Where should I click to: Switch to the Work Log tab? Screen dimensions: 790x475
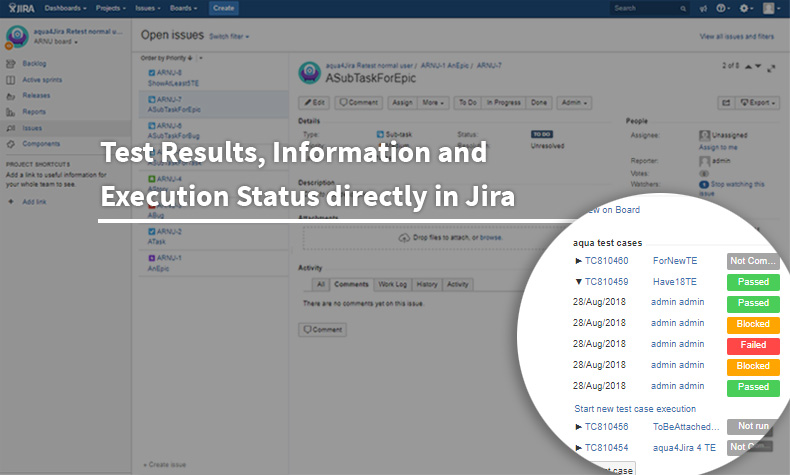(x=394, y=285)
